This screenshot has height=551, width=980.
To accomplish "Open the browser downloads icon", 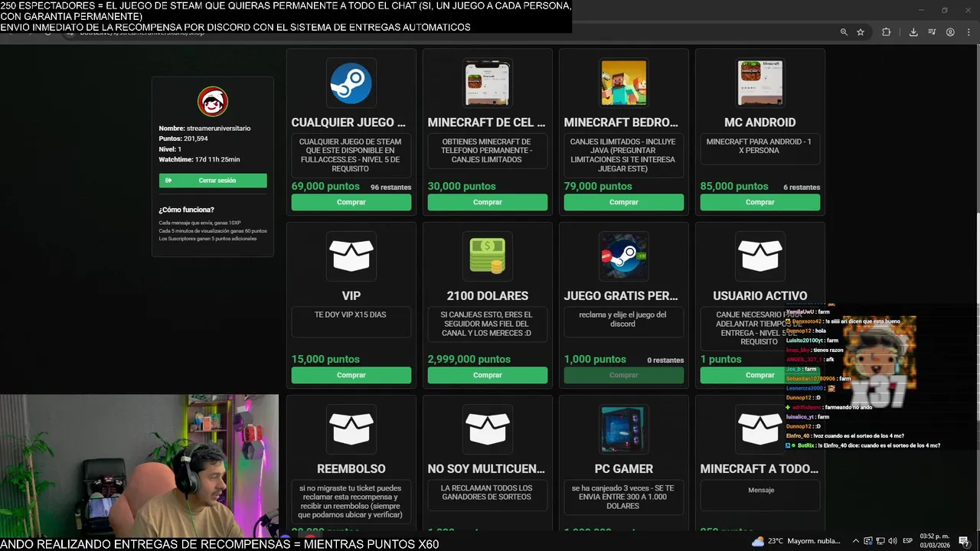I will tap(913, 32).
